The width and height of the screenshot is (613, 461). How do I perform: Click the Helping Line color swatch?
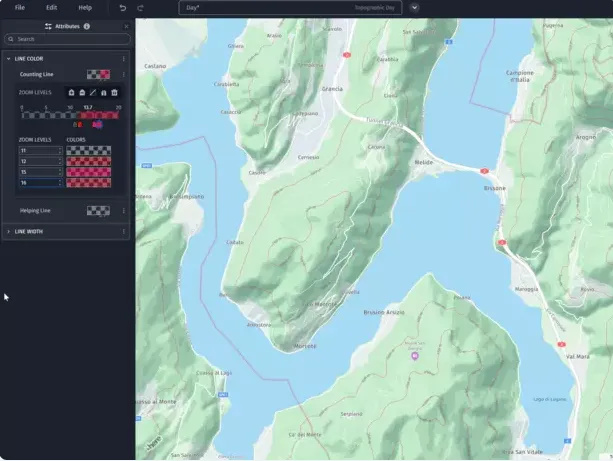click(98, 211)
